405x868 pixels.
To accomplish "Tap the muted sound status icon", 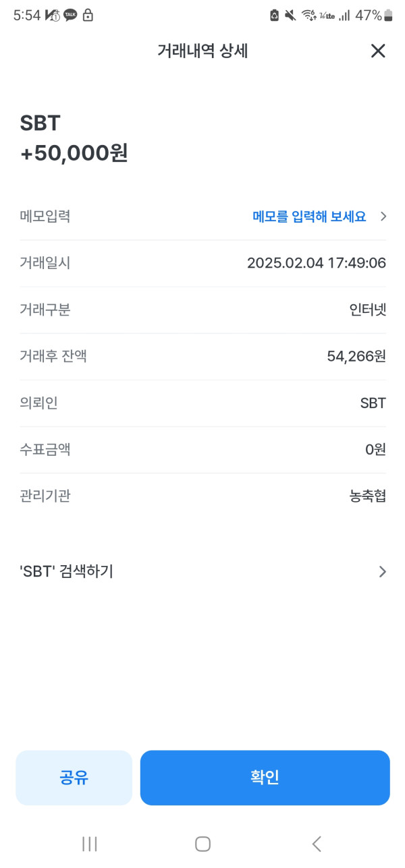I will (290, 16).
